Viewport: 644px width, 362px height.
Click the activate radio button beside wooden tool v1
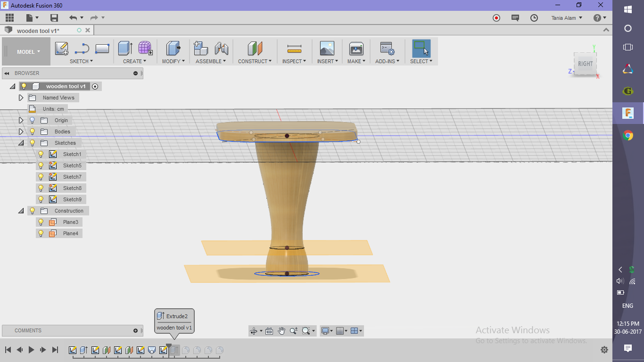click(x=95, y=86)
